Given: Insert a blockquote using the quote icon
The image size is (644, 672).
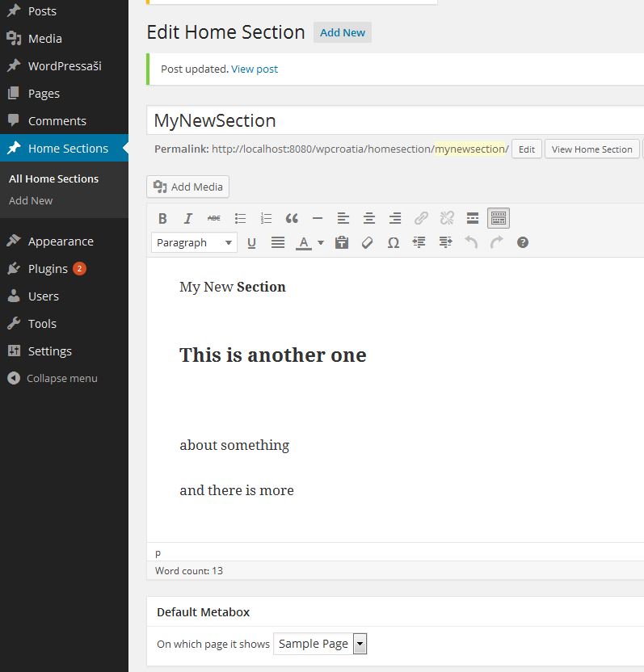Looking at the screenshot, I should [x=292, y=219].
